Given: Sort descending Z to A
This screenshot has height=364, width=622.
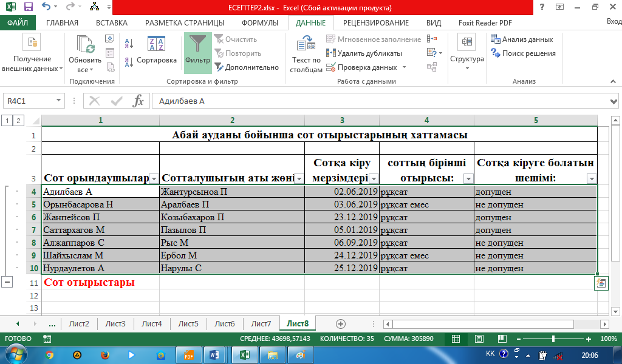Looking at the screenshot, I should (129, 62).
